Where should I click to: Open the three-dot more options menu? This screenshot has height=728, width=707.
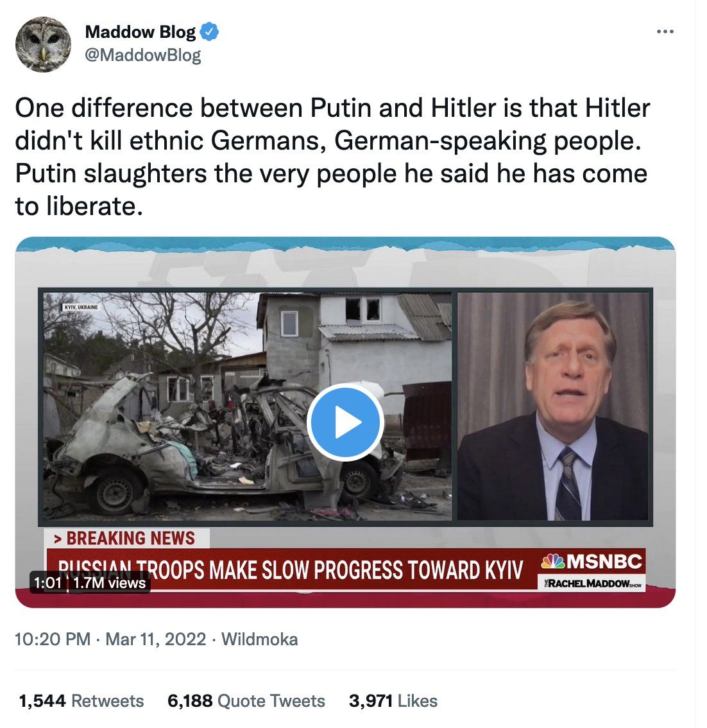click(665, 31)
